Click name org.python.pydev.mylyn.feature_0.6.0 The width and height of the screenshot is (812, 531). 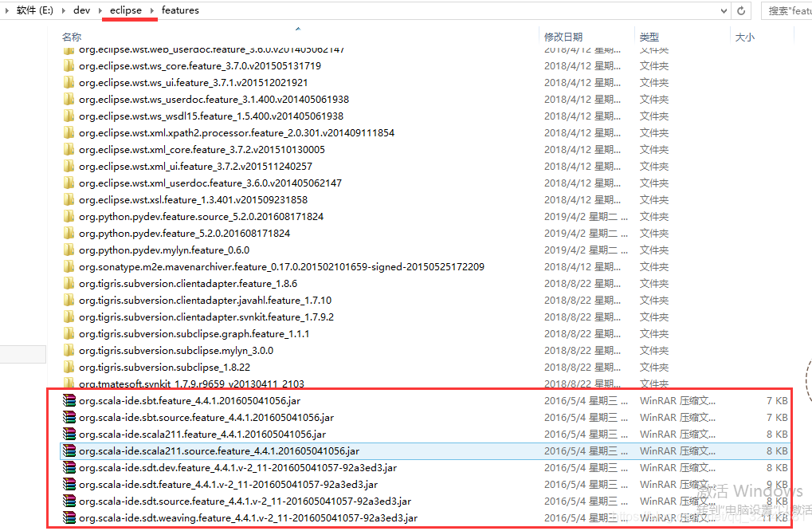pyautogui.click(x=164, y=250)
